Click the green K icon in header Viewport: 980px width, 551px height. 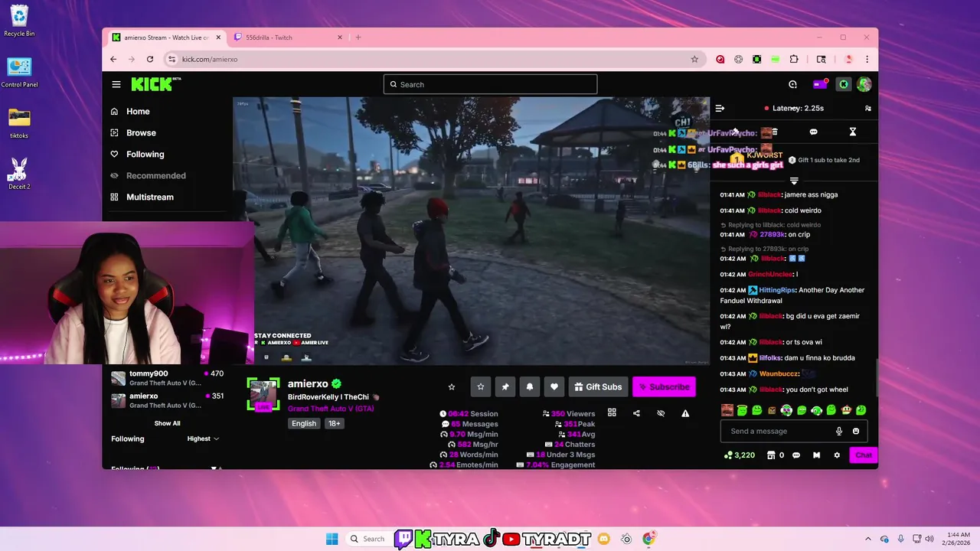(x=843, y=84)
